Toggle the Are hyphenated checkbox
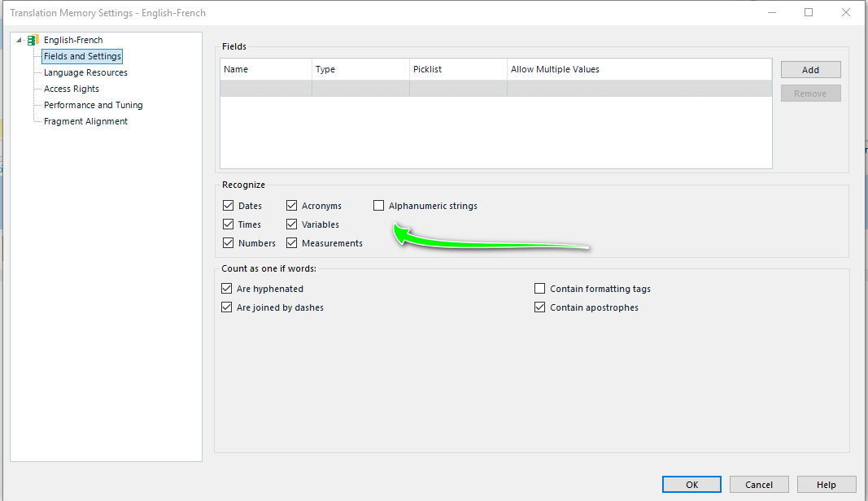Screen dimensions: 868x501 click(226, 289)
